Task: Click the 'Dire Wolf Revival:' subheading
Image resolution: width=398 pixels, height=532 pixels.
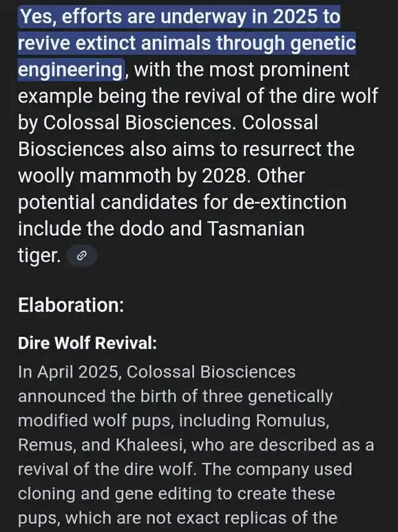Action: (88, 343)
